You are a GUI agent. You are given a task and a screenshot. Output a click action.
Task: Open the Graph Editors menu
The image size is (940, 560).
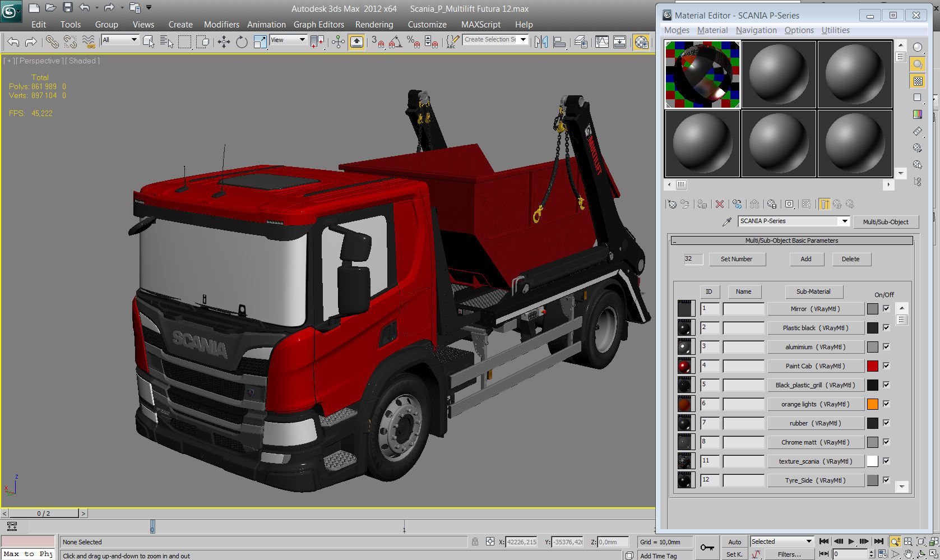coord(319,25)
